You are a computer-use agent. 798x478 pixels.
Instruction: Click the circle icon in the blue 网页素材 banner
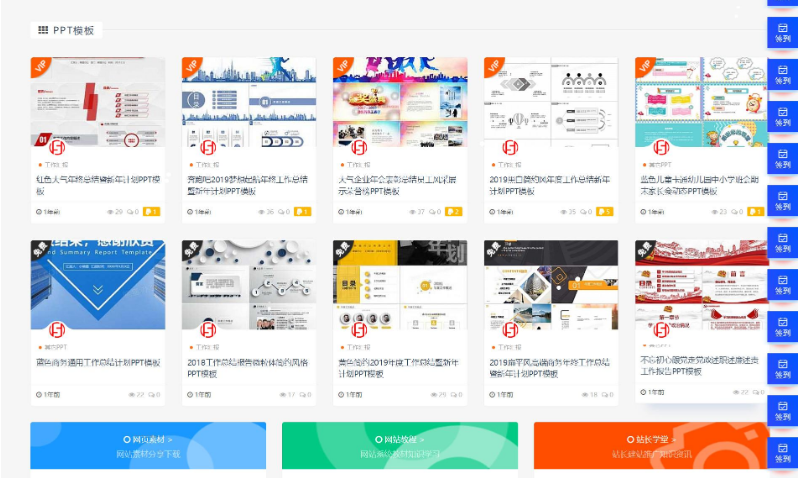coord(127,439)
